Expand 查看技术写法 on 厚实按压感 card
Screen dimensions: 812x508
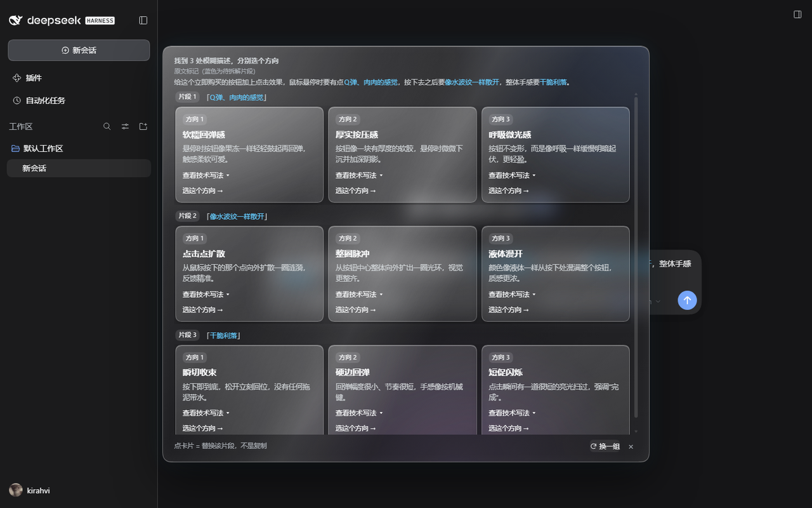coord(359,175)
